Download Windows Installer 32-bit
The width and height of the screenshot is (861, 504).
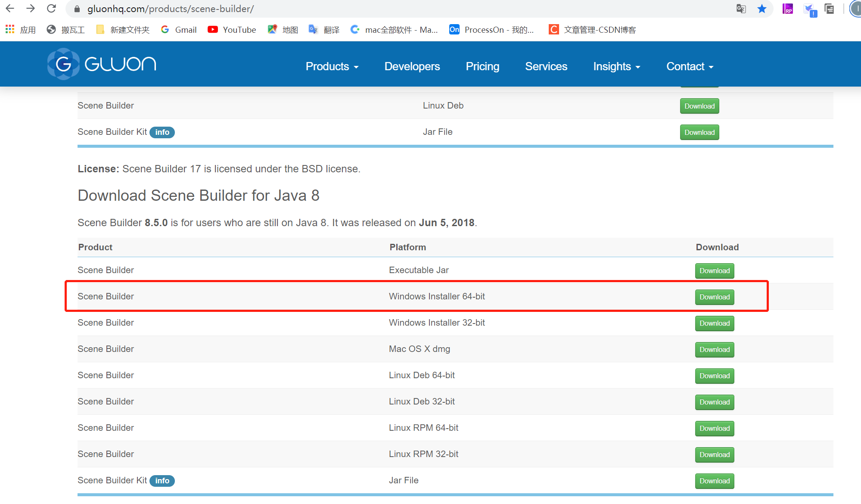[715, 323]
